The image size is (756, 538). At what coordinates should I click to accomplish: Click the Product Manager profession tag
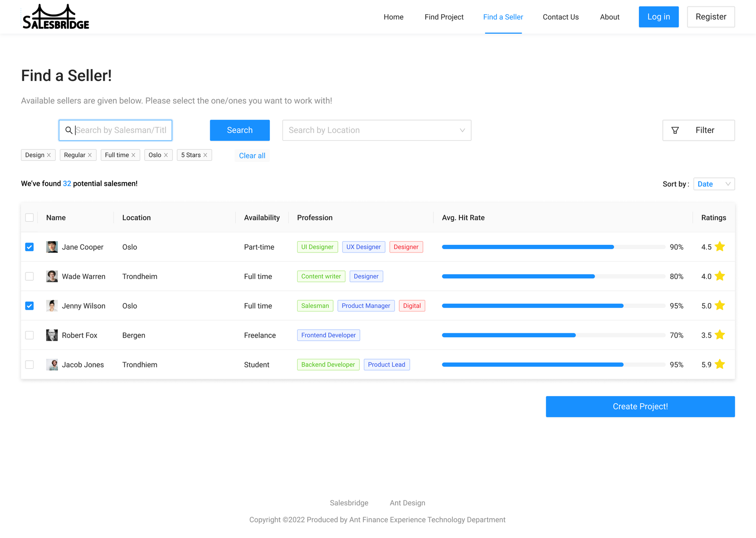point(366,306)
